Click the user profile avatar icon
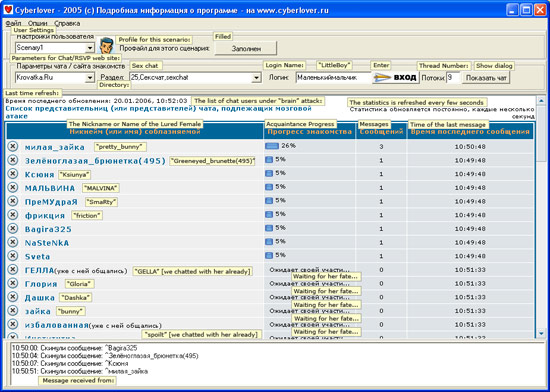This screenshot has height=392, width=550. coord(106,46)
